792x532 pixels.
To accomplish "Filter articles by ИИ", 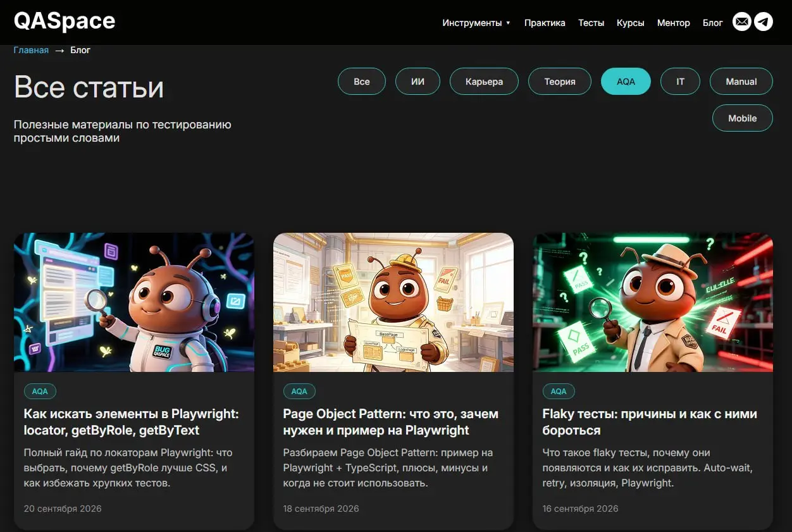I will [x=418, y=81].
